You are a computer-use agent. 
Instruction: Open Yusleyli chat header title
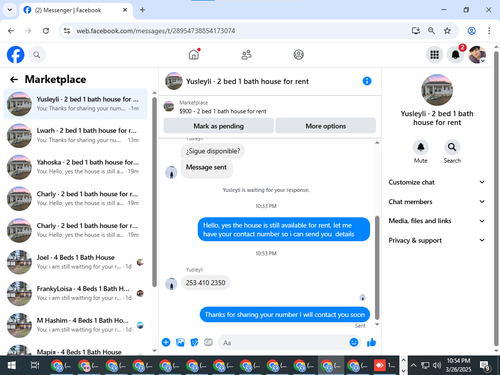pyautogui.click(x=247, y=81)
